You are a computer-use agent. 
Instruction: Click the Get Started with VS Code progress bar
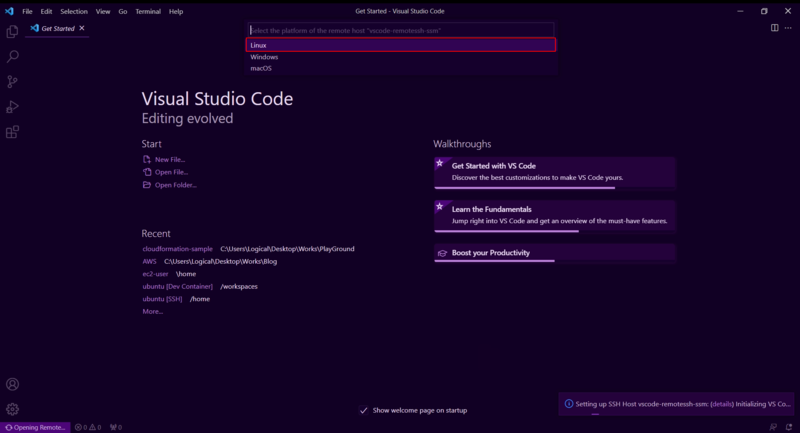tap(524, 188)
